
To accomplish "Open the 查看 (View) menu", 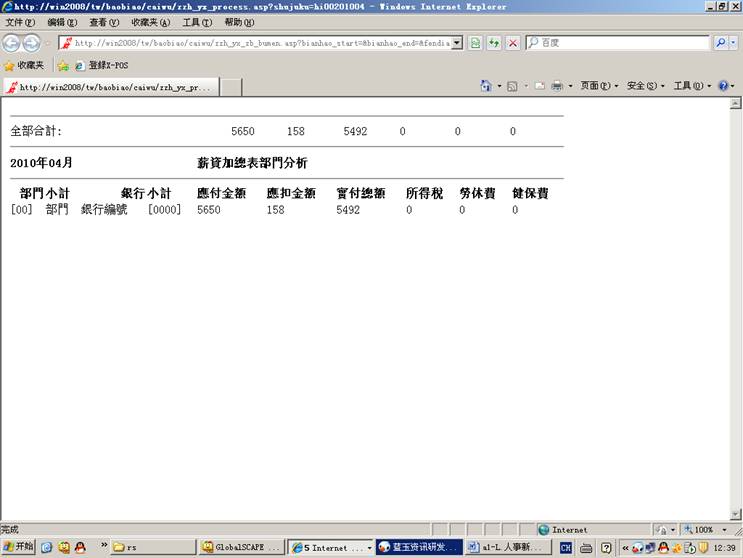I will tap(103, 22).
